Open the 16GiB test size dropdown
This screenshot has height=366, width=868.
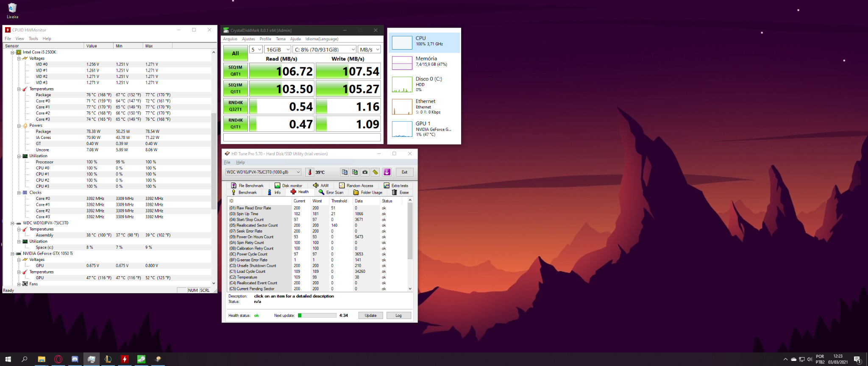point(278,50)
